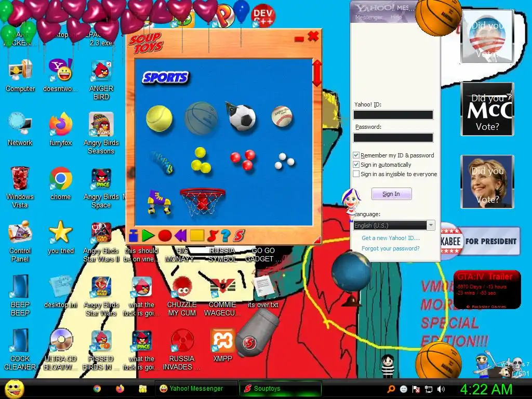Viewport: 532px width, 399px height.
Task: Open the Computer desktop icon
Action: coord(20,76)
